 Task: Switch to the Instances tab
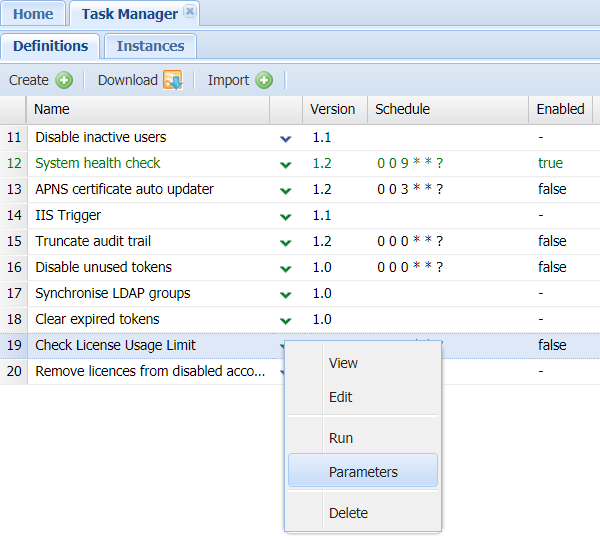point(150,46)
